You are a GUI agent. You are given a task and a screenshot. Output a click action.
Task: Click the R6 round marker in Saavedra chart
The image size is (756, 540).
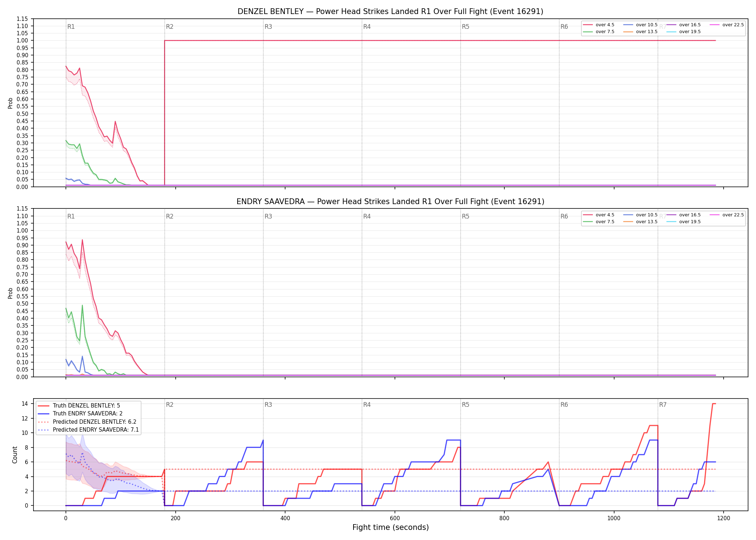[564, 216]
